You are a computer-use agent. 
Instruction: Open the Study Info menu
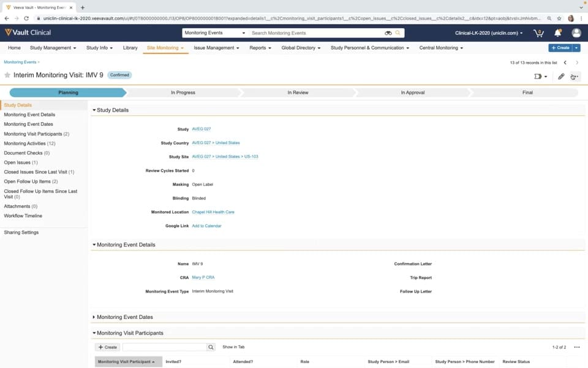tap(99, 48)
